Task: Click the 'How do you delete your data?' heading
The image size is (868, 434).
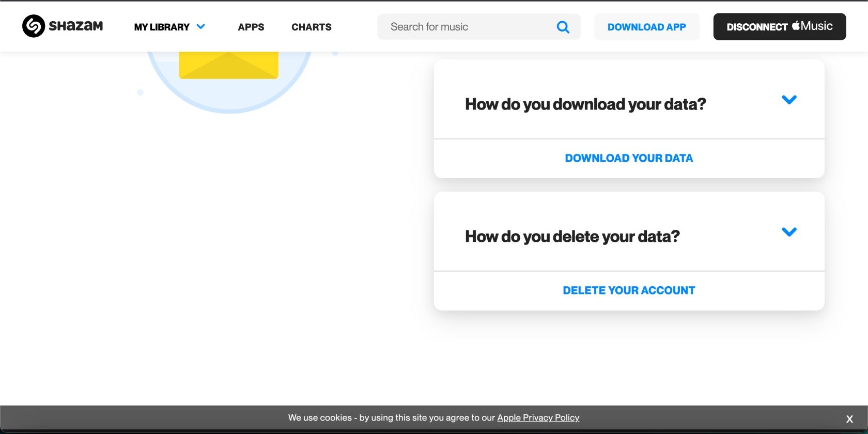Action: (572, 237)
